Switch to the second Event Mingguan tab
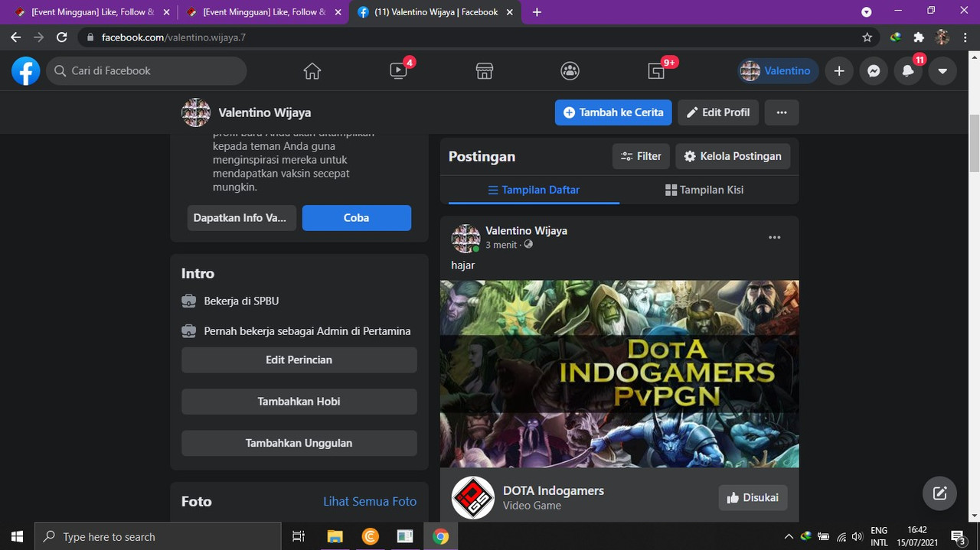This screenshot has width=980, height=550. point(263,12)
